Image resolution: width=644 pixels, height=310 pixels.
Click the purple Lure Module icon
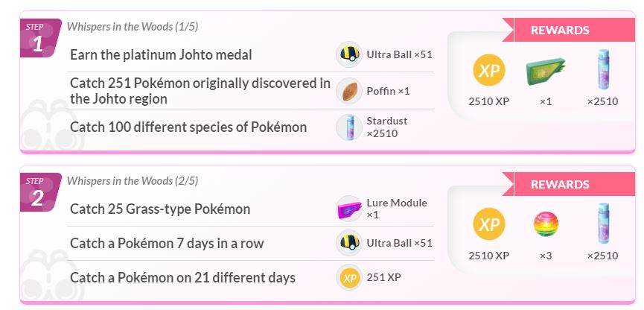[348, 208]
